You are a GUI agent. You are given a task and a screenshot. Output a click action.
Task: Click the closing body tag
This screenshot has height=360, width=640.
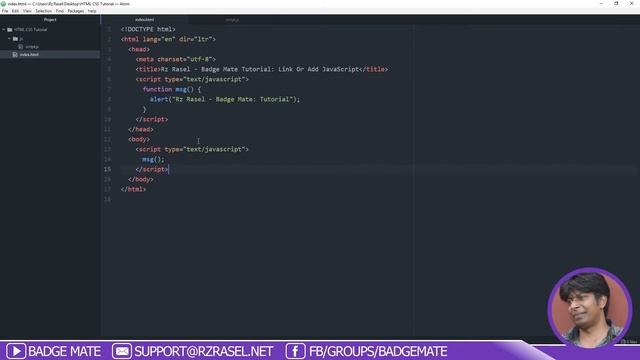[x=141, y=179]
